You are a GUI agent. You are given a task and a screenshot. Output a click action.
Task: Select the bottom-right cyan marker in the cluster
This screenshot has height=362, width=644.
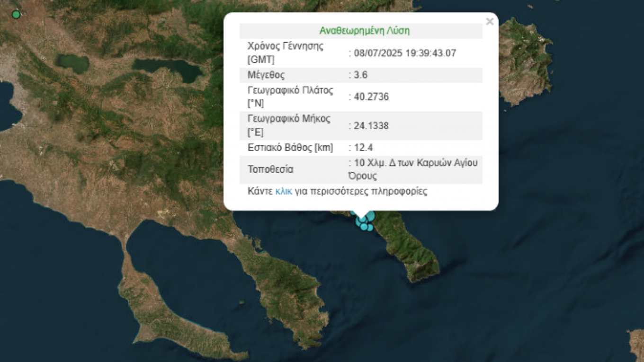point(370,228)
